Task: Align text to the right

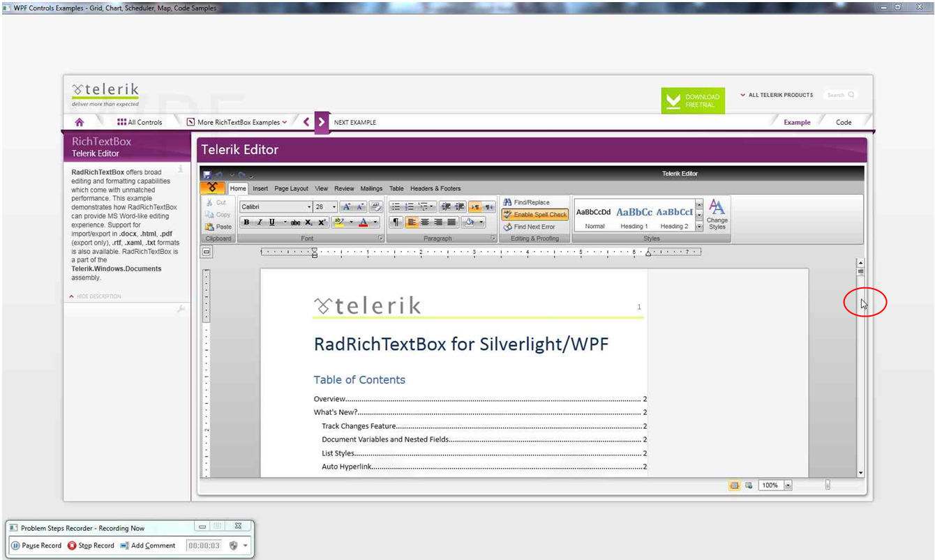Action: coord(438,222)
